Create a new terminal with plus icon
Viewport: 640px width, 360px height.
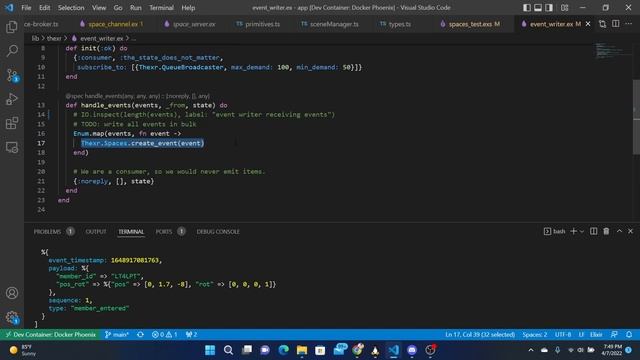[x=573, y=231]
